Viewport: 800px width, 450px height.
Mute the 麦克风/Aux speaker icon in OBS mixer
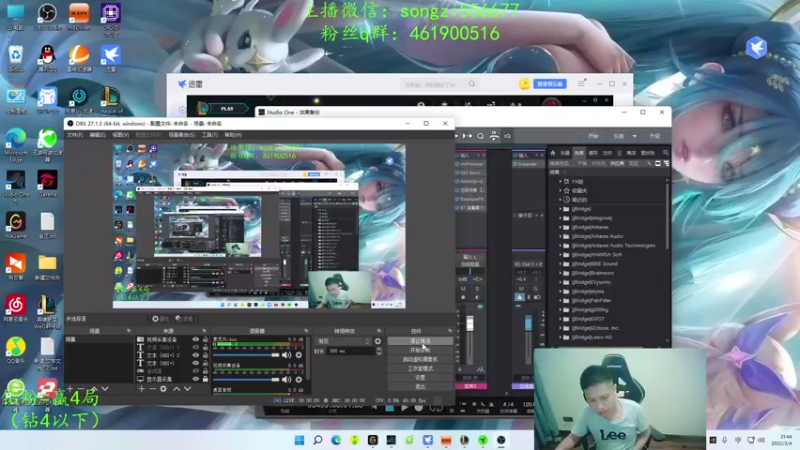coord(287,355)
